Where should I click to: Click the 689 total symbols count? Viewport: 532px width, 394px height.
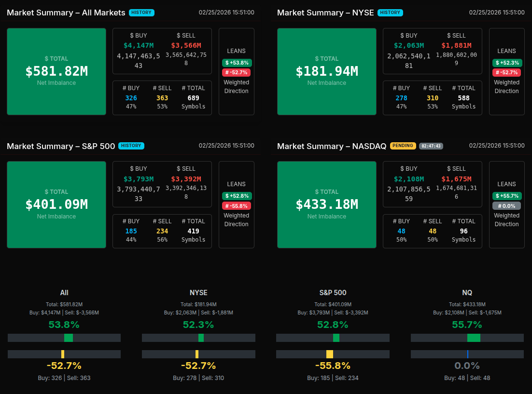(x=193, y=98)
